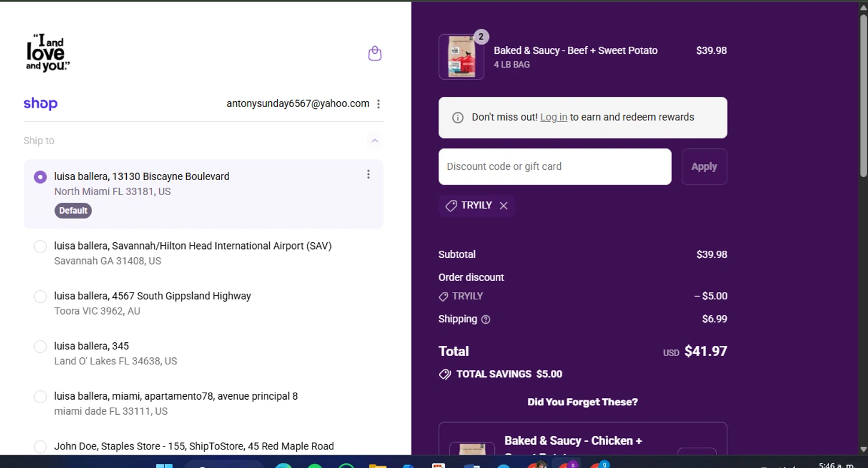
Task: Click the scrollbar up arrow
Action: pyautogui.click(x=863, y=6)
